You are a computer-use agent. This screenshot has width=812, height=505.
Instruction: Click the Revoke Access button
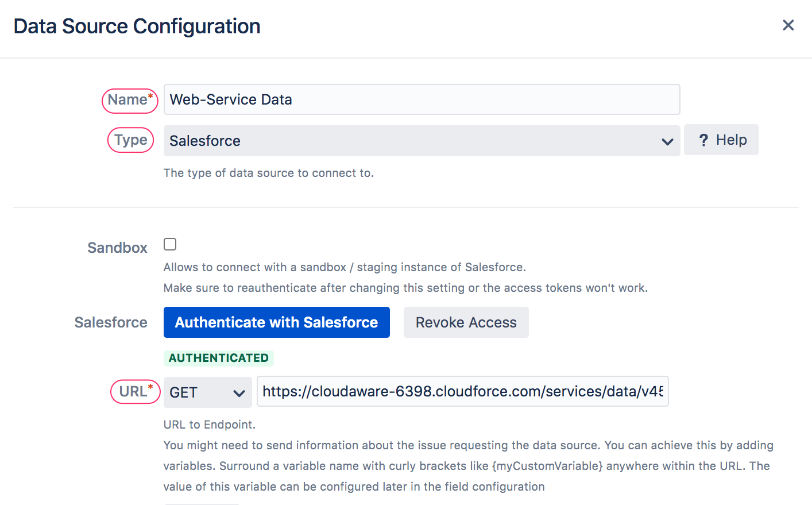(466, 322)
